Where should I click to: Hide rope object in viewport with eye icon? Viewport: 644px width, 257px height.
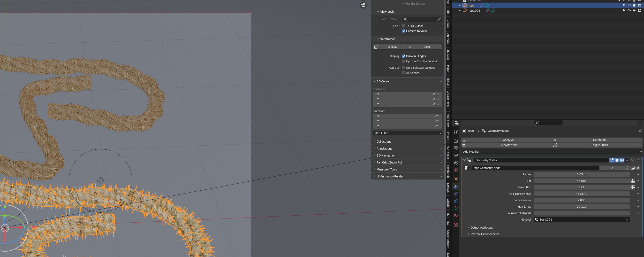click(629, 5)
